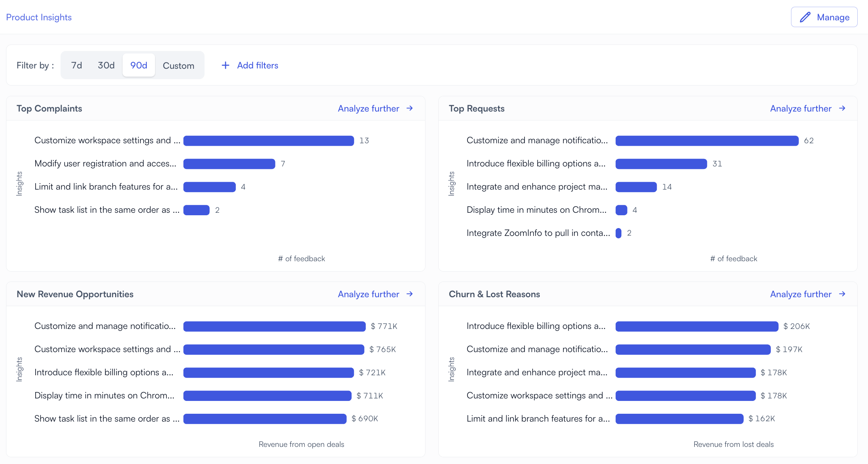Click 'Customize workspace settings' in New Revenue Opportunities
Viewport: 868px width, 464px height.
107,349
